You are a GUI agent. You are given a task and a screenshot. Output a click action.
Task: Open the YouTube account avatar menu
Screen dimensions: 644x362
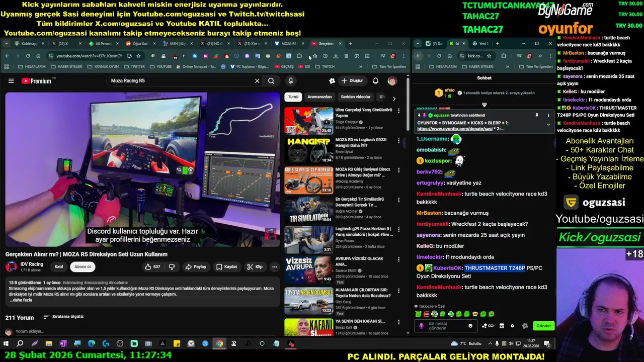[x=392, y=81]
